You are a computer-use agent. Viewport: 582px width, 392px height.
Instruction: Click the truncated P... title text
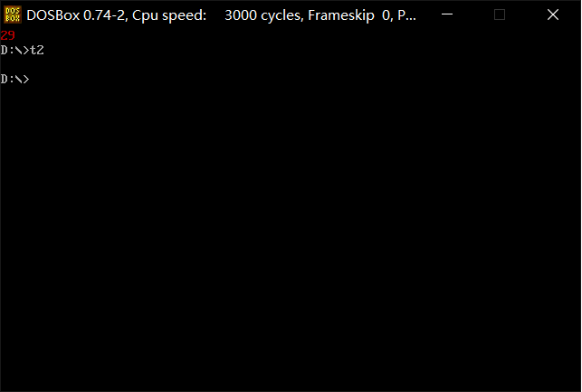tap(406, 15)
